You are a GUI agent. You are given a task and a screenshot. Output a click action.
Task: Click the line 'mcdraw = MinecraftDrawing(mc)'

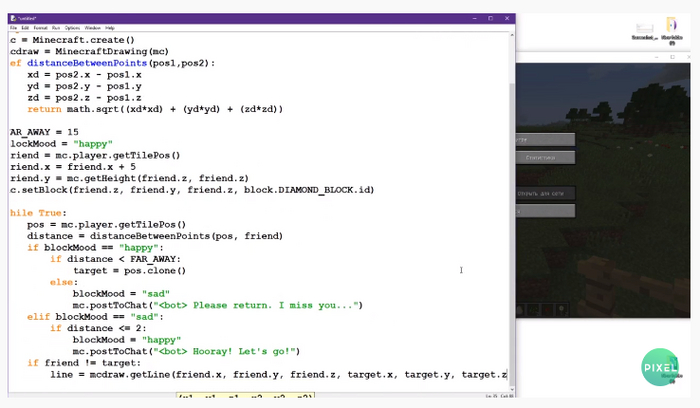(89, 51)
